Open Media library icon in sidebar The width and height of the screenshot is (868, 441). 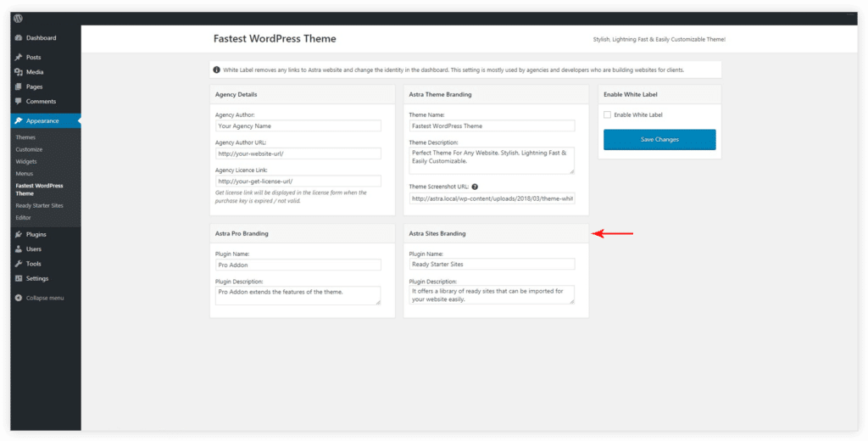coord(19,72)
